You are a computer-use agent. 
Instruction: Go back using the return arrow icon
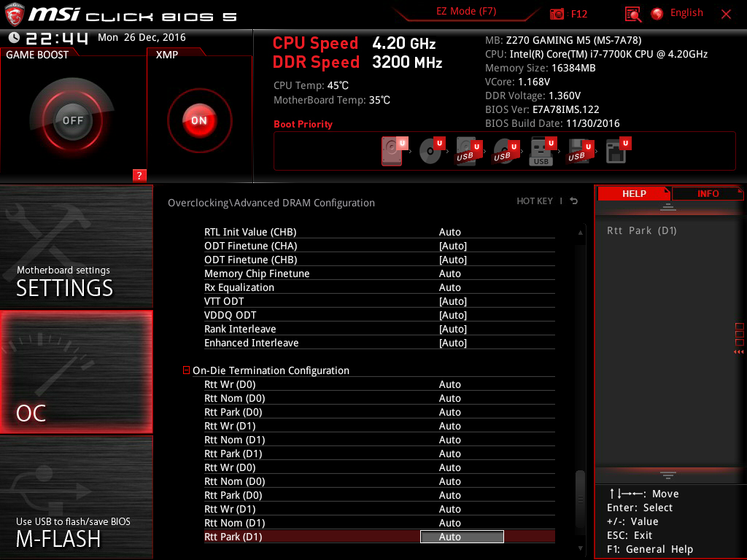tap(574, 201)
